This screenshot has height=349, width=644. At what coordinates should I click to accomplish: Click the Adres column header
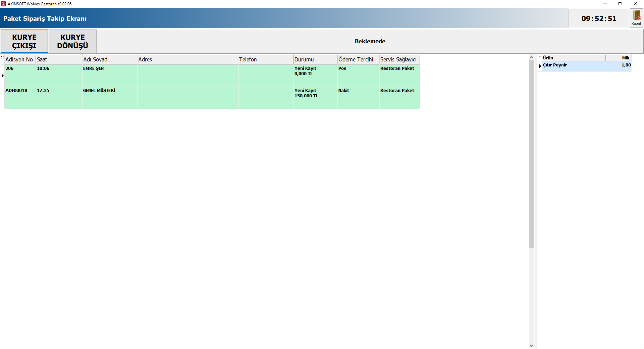[x=188, y=59]
